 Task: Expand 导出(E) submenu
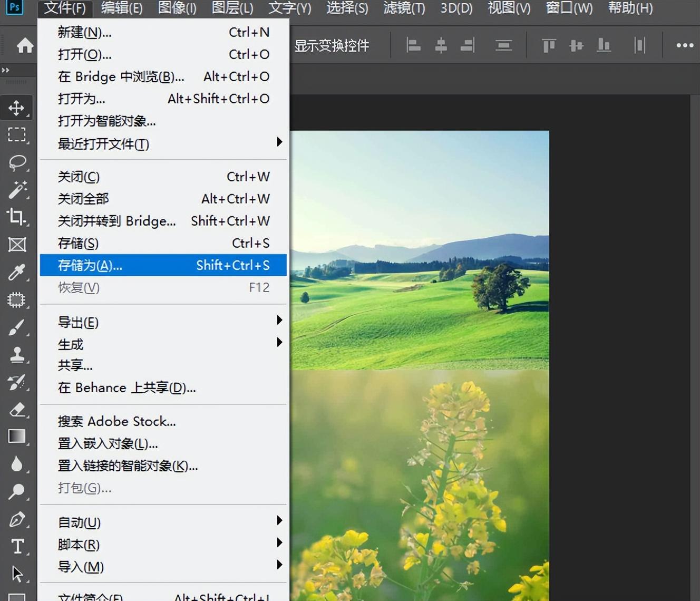click(279, 320)
